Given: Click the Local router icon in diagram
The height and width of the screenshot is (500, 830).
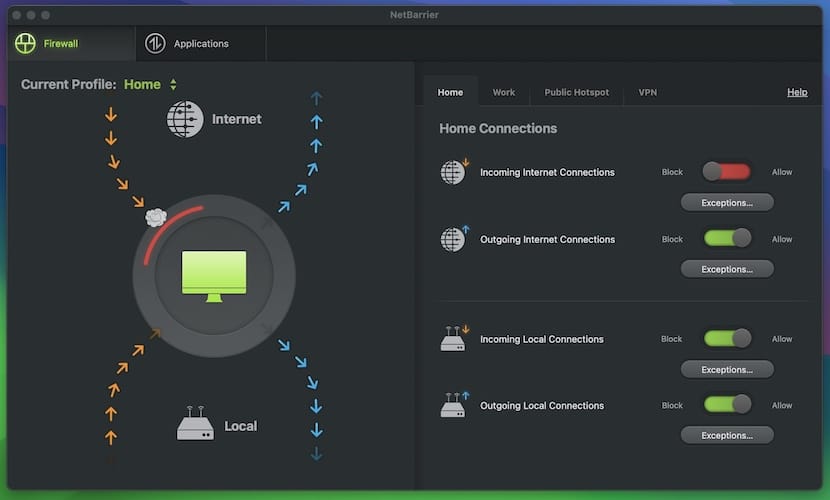Looking at the screenshot, I should [195, 426].
